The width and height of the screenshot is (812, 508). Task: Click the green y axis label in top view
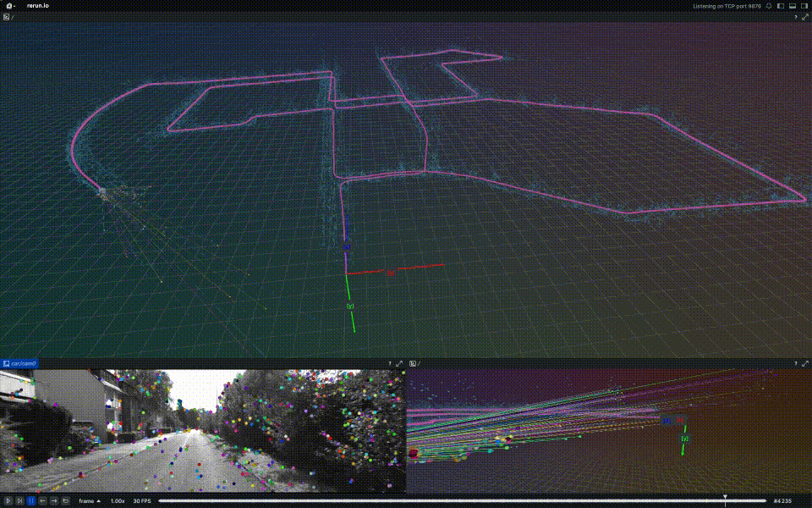point(350,306)
